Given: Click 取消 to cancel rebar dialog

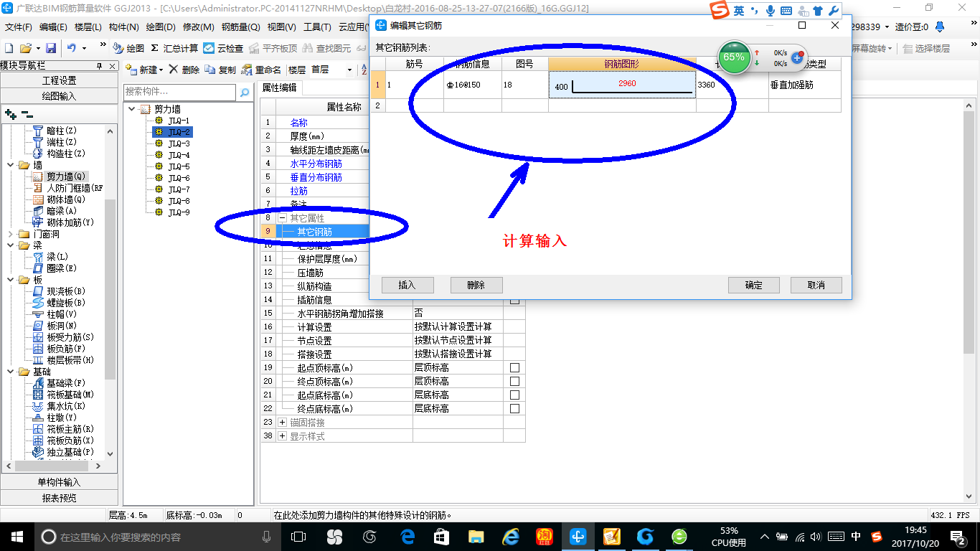Looking at the screenshot, I should [816, 285].
